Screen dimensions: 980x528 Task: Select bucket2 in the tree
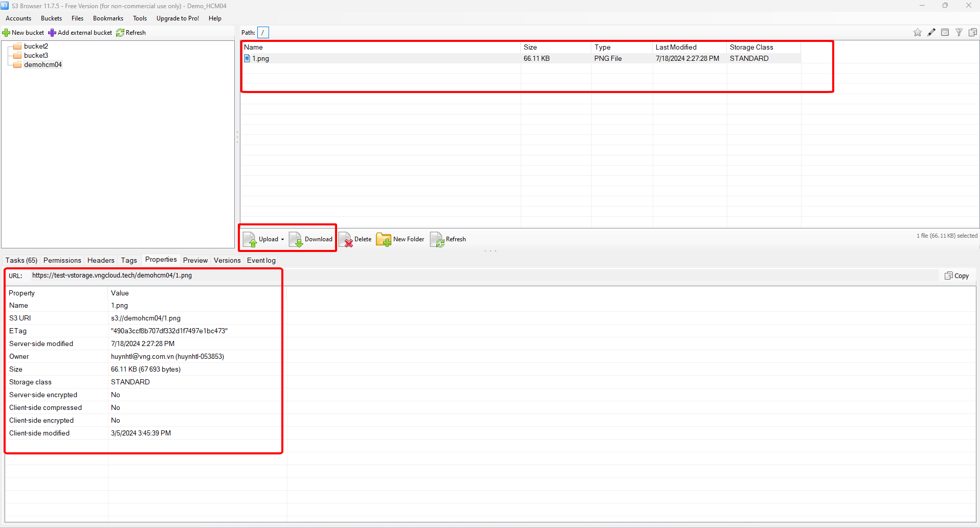click(36, 47)
